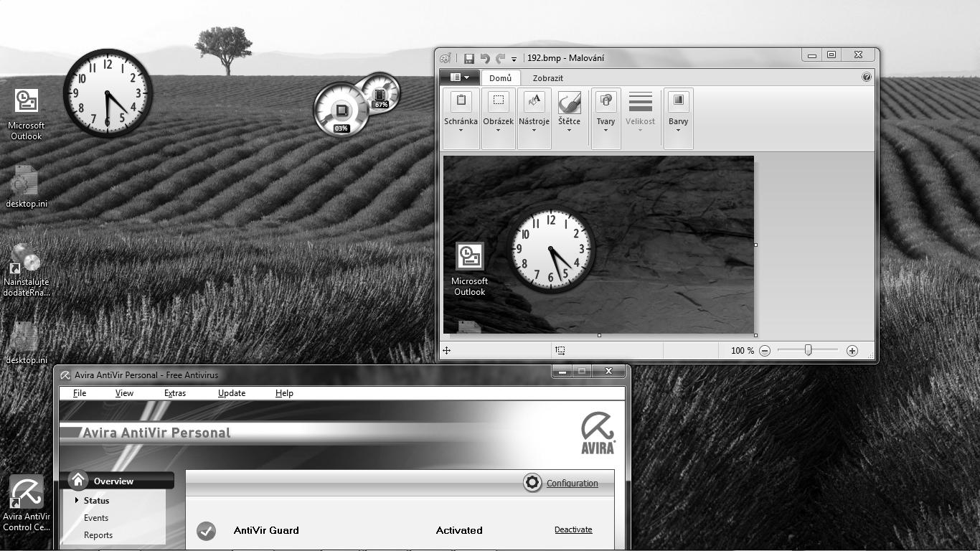The height and width of the screenshot is (551, 980).
Task: Click the zoom out minus button in Malování
Action: (765, 351)
